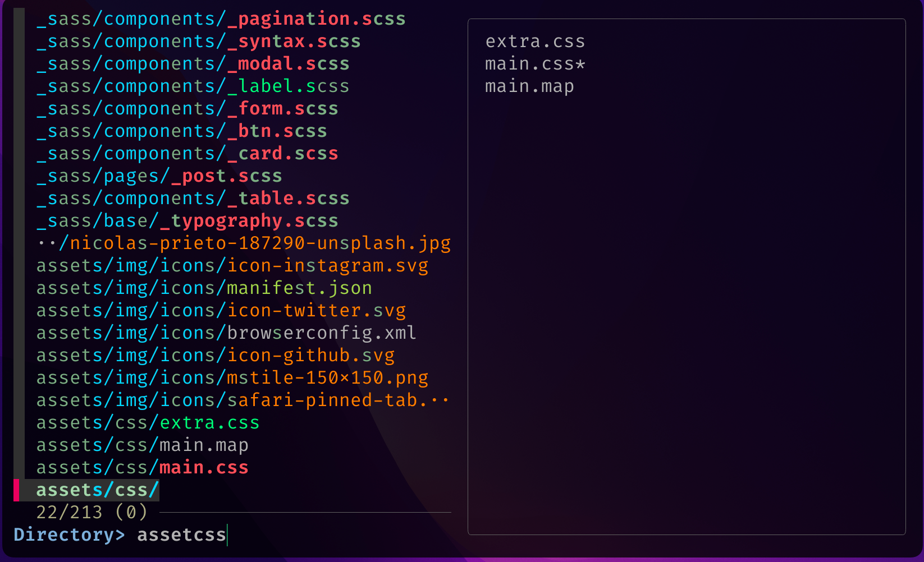Select the _sass/components/_pagination.scss entry
The height and width of the screenshot is (562, 924).
tap(221, 19)
